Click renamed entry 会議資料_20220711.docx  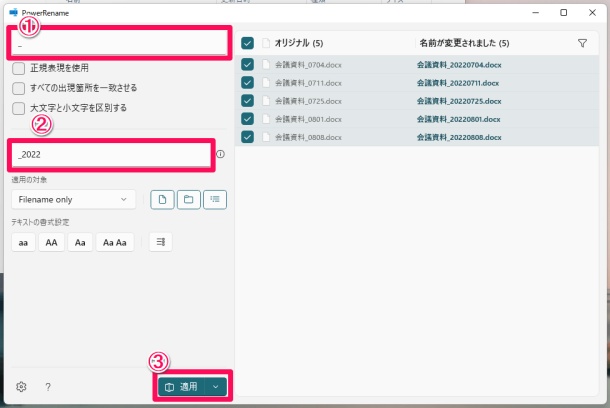(458, 83)
